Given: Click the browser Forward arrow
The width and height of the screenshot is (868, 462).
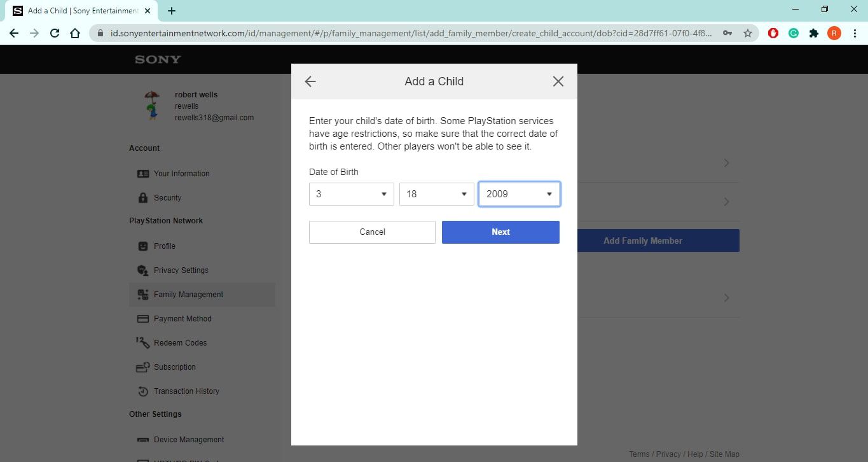Looking at the screenshot, I should point(34,33).
